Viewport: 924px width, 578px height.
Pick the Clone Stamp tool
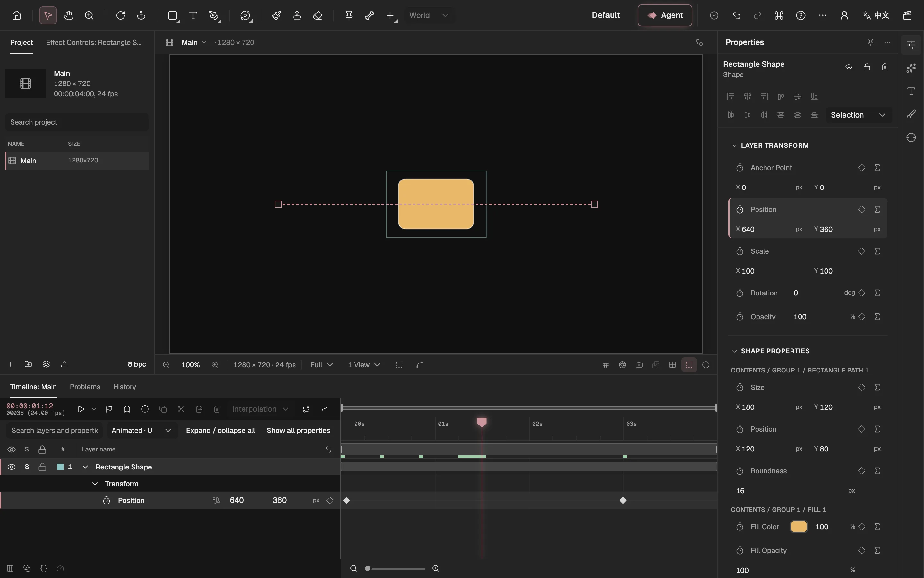pyautogui.click(x=297, y=15)
